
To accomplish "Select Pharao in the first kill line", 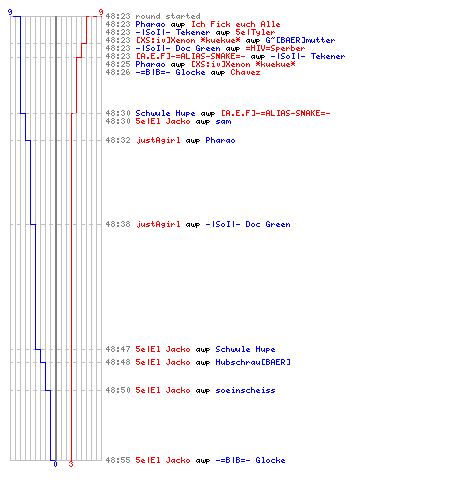I will 150,24.
